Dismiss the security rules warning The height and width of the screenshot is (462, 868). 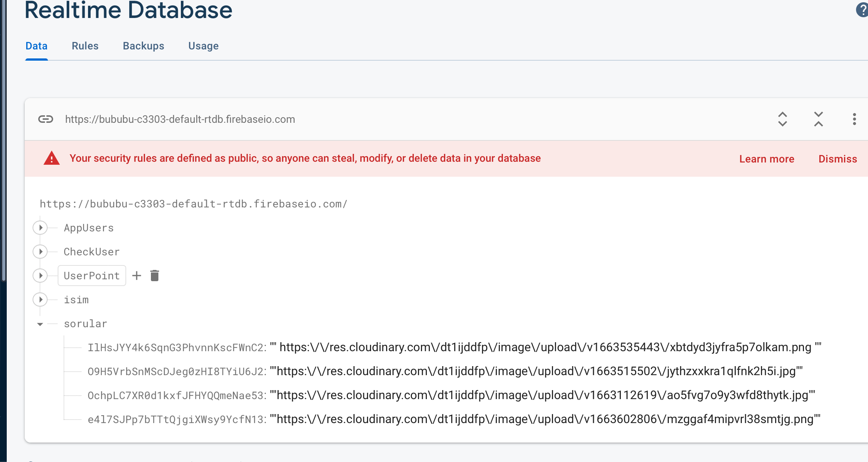tap(838, 159)
